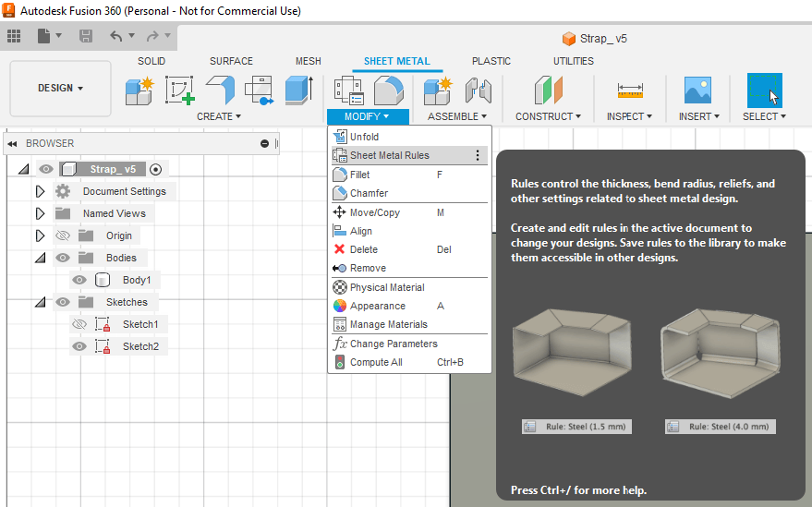The height and width of the screenshot is (507, 812).
Task: Switch to the SURFACE tab
Action: 231,61
